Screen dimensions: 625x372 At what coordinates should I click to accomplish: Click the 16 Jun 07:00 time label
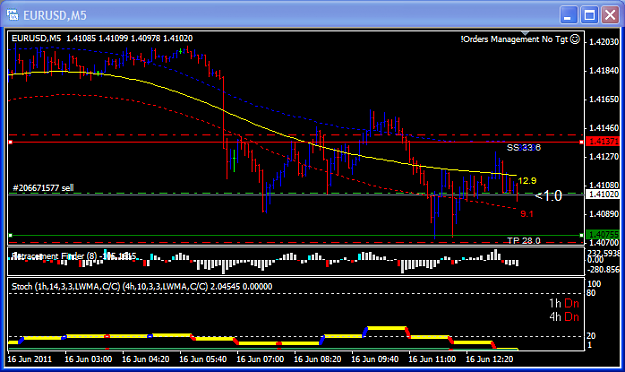260,359
